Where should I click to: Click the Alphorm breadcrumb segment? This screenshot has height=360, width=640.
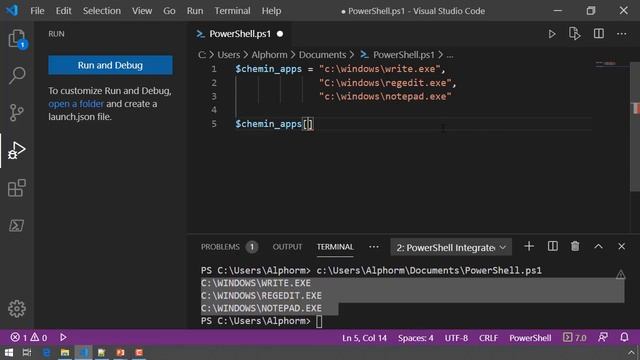pos(269,55)
